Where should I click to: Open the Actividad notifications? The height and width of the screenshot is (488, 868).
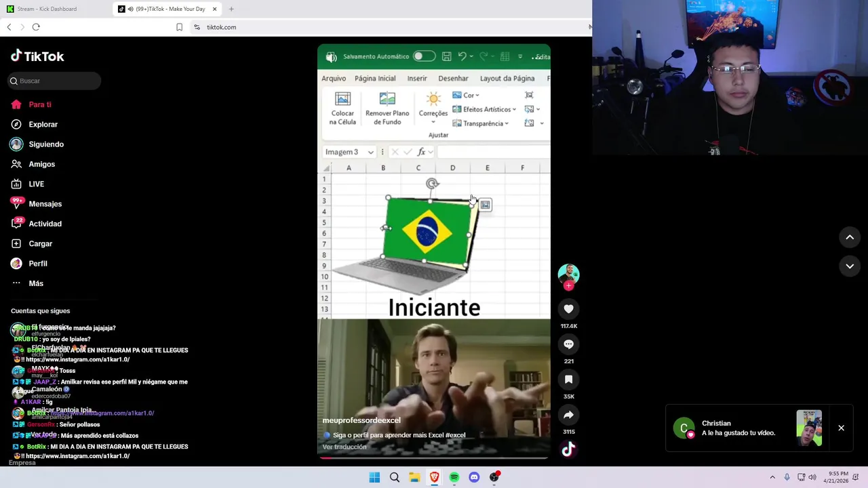point(45,224)
